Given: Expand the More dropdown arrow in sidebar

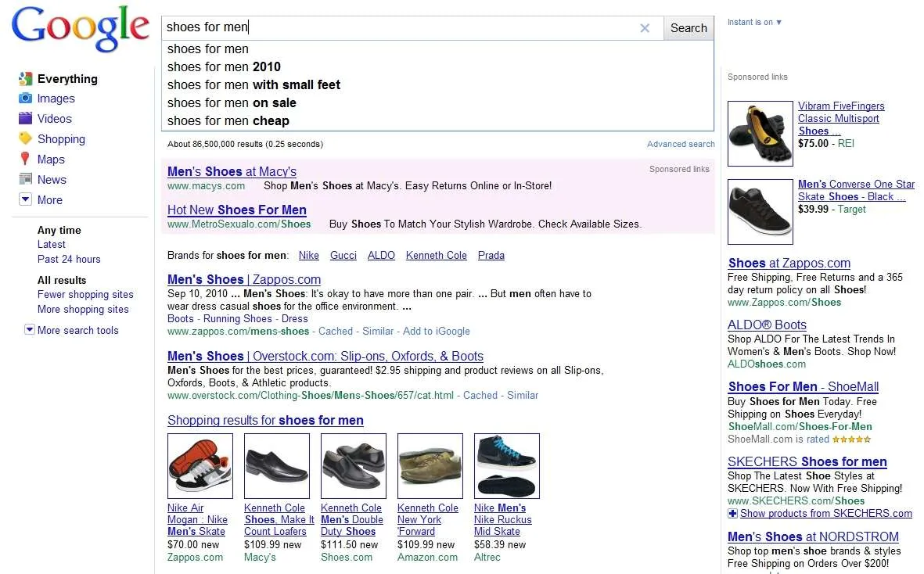Looking at the screenshot, I should click(x=25, y=199).
